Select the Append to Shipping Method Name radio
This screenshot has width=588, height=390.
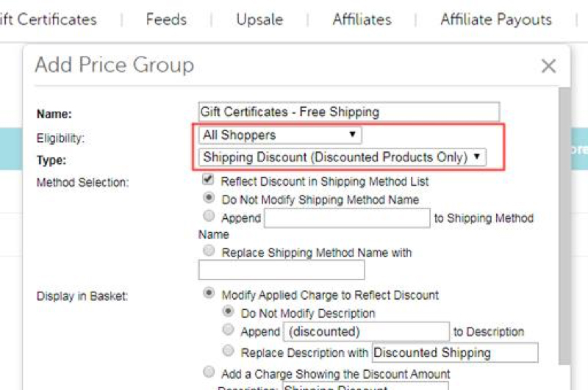(x=209, y=216)
